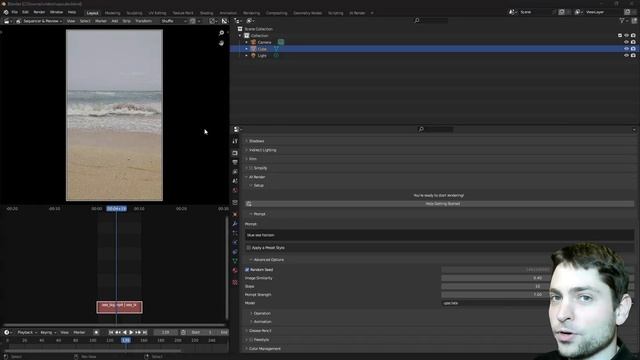Viewport: 640px width, 360px height.
Task: Open the Edit menu
Action: coord(25,12)
